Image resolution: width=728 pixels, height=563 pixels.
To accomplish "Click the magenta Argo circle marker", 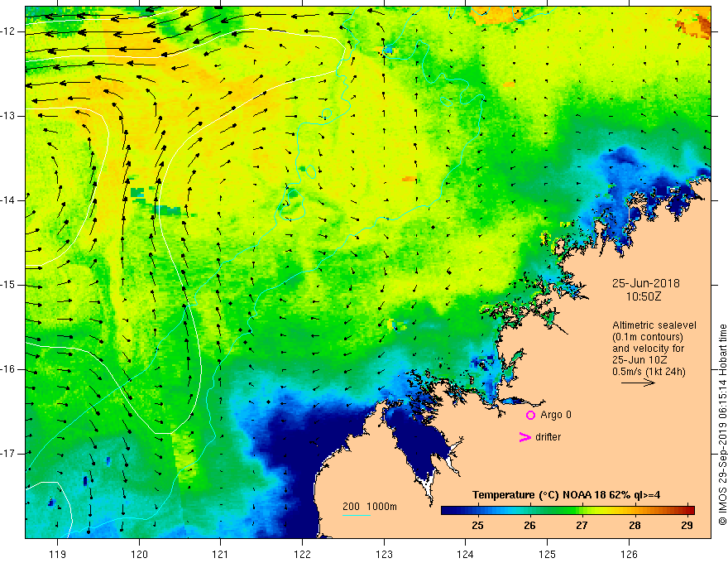I will click(530, 416).
